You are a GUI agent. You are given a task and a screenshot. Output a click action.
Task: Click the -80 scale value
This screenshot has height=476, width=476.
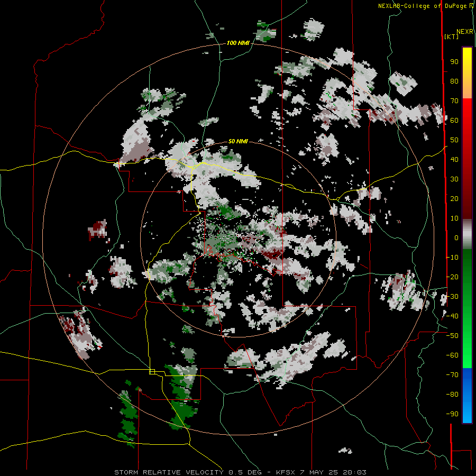click(x=452, y=395)
